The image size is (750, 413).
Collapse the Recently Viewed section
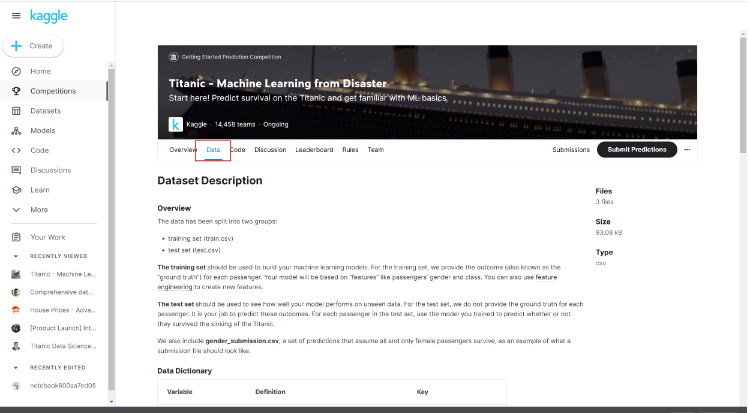(x=16, y=256)
